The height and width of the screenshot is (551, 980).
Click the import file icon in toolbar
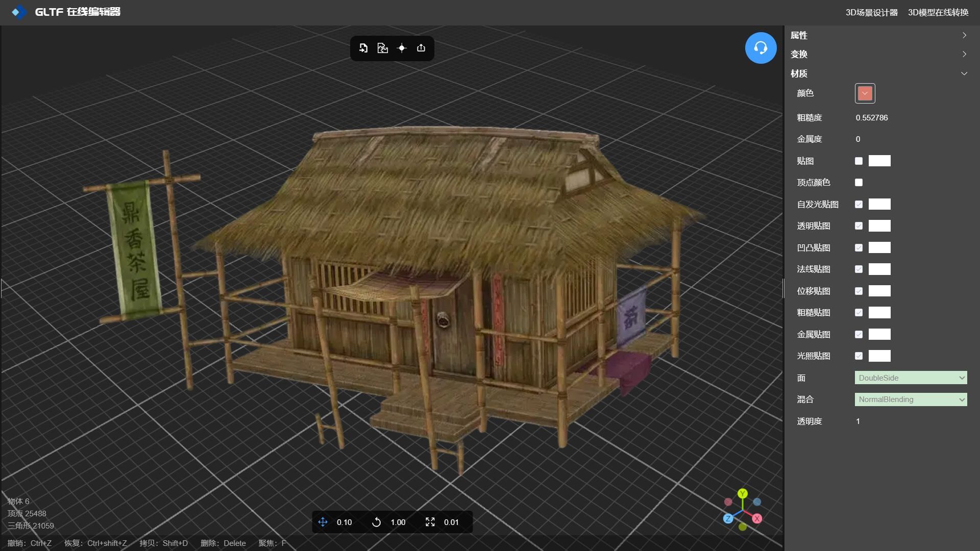tap(363, 48)
